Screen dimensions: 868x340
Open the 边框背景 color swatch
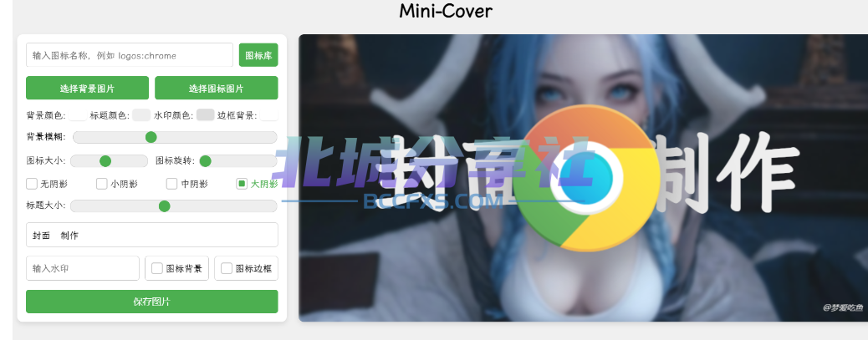(269, 115)
